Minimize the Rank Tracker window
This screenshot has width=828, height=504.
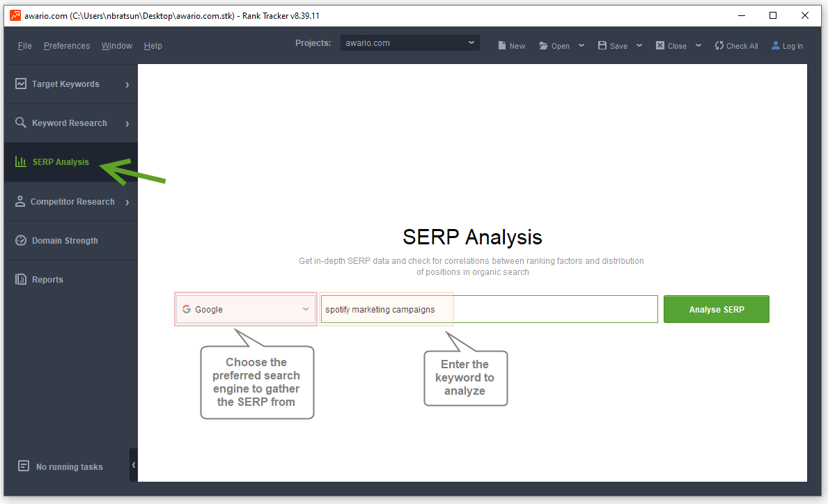point(742,15)
